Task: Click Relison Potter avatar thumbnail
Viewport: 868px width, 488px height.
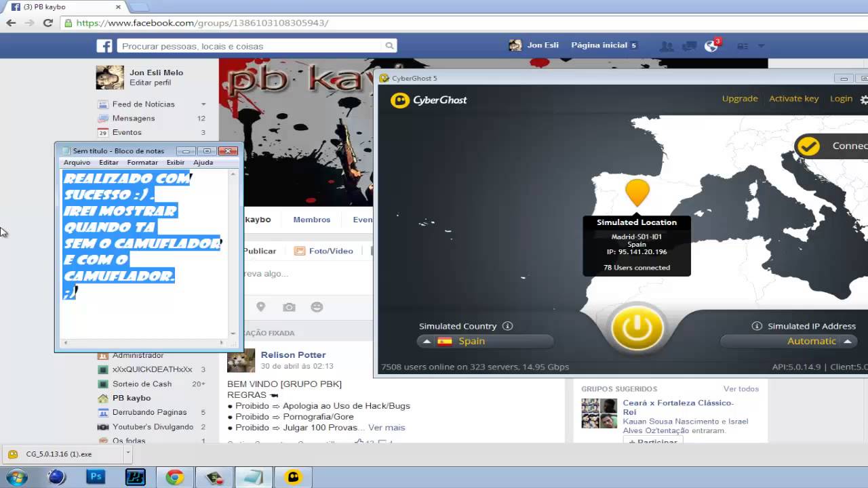Action: pos(241,361)
